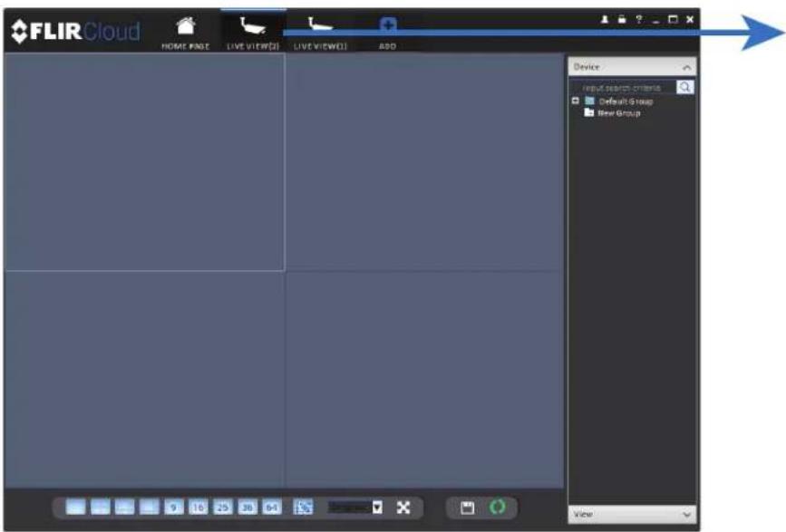Open the user account icon in title bar
Image resolution: width=786 pixels, height=532 pixels.
click(x=605, y=20)
